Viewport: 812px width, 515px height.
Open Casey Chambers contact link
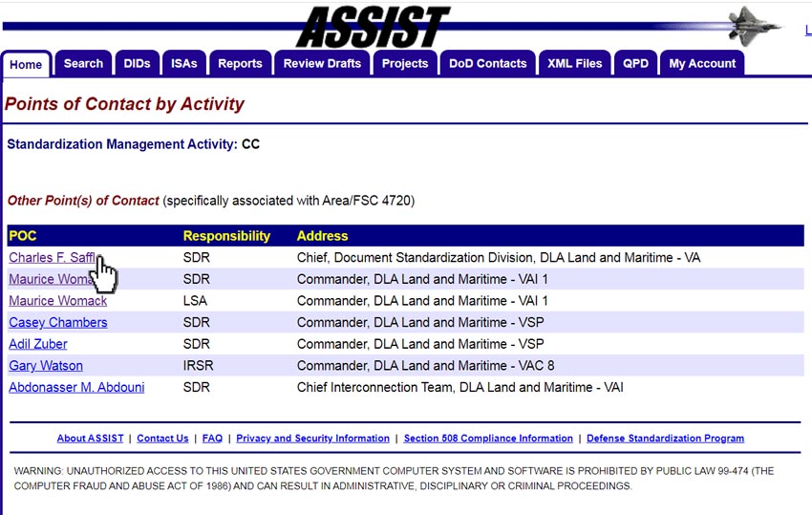58,322
